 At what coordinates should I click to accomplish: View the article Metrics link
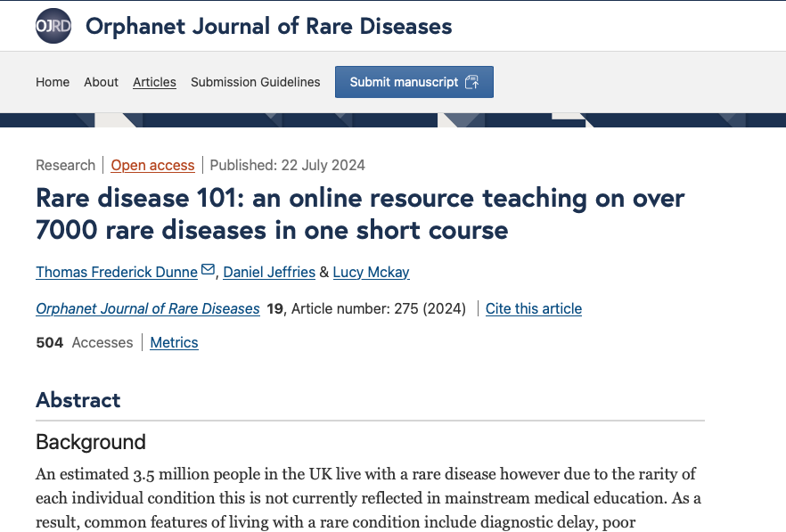pos(174,342)
